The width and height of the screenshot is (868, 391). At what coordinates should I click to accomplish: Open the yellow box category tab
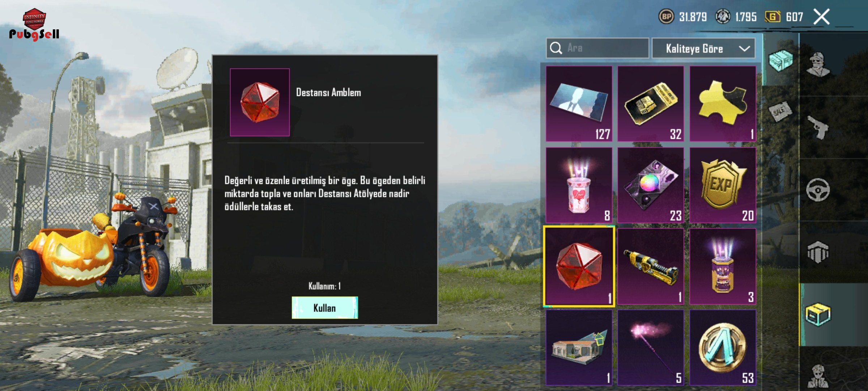[x=818, y=314]
